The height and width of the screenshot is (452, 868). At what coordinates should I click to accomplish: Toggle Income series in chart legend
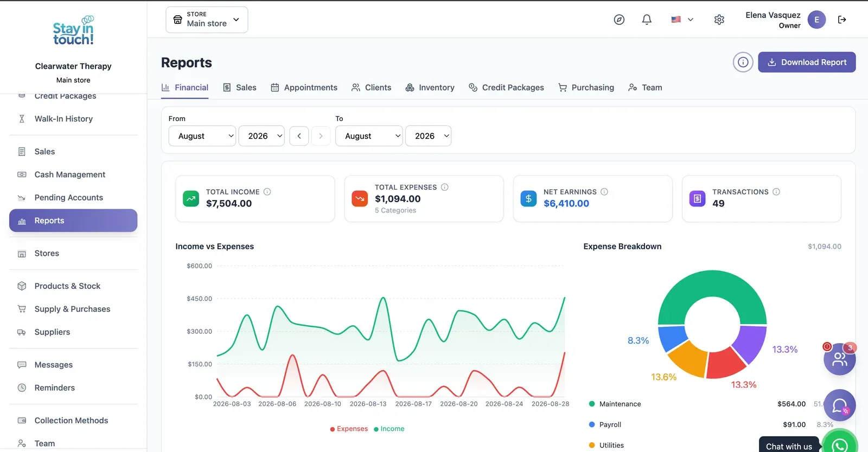pyautogui.click(x=389, y=429)
